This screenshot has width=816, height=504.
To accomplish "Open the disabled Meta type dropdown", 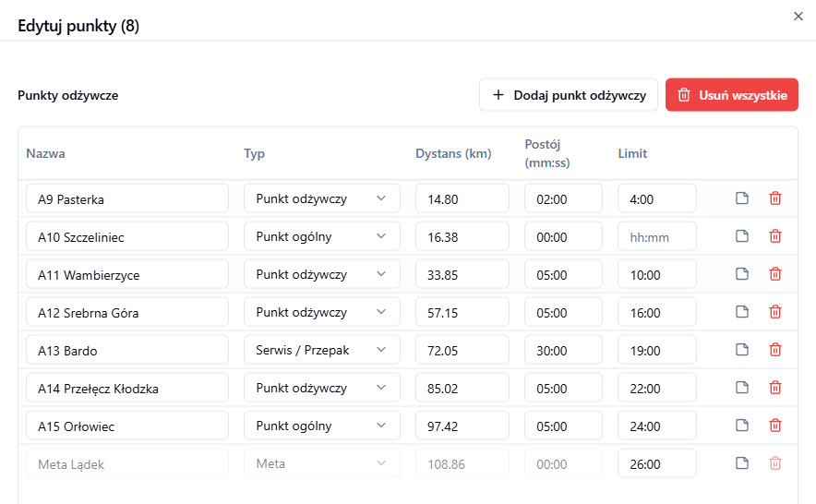I will pos(321,463).
